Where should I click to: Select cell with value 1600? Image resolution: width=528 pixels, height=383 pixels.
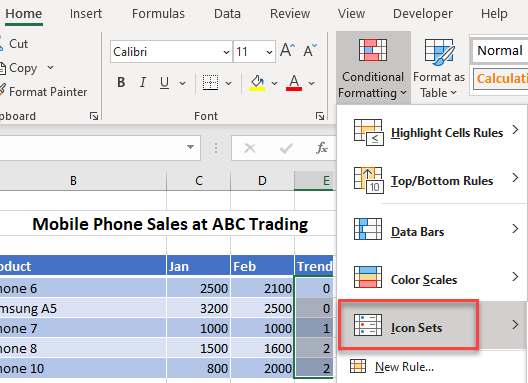pos(262,348)
